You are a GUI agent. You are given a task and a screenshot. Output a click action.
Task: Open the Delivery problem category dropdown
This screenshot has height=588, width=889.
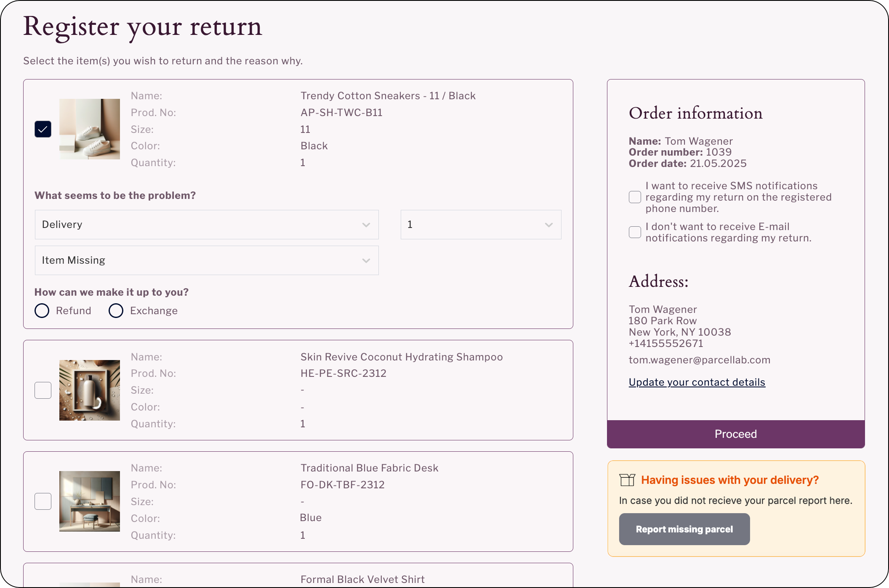(x=207, y=225)
